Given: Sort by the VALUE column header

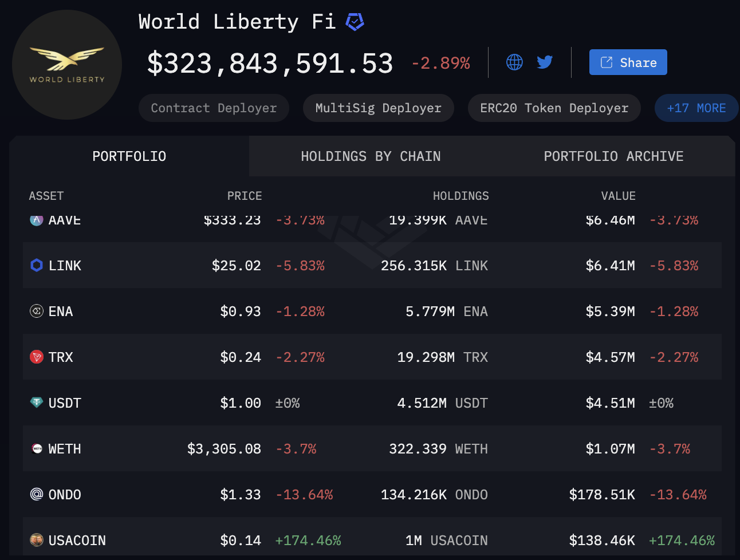Looking at the screenshot, I should [x=618, y=196].
